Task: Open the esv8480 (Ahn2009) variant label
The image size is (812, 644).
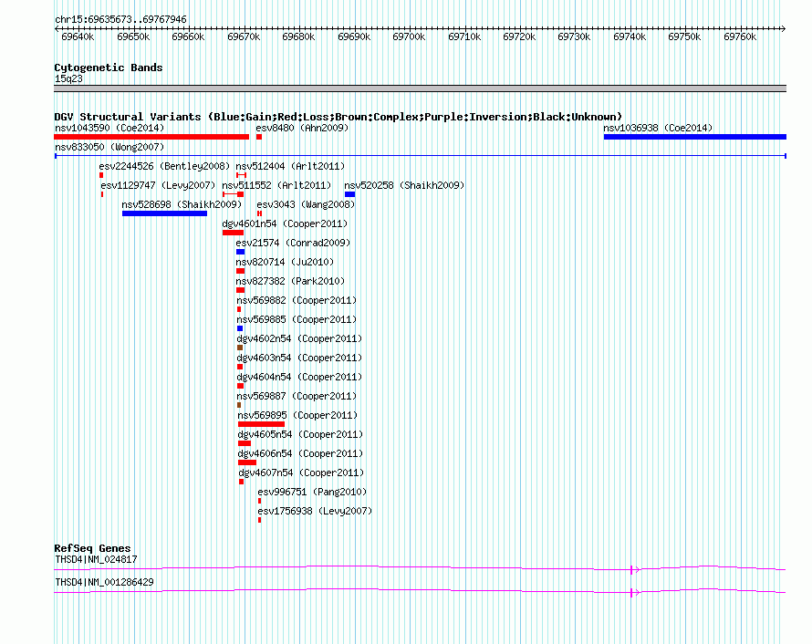Action: [x=302, y=128]
